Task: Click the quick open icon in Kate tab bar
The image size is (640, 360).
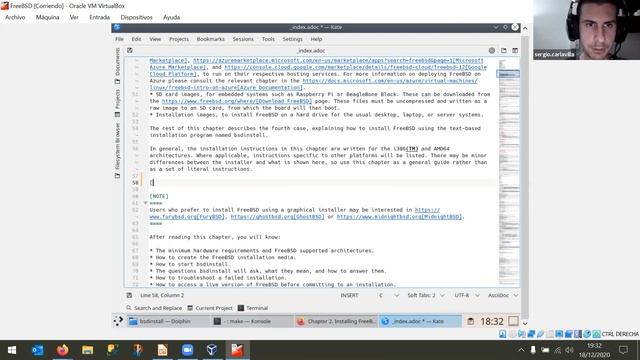Action: (x=504, y=50)
